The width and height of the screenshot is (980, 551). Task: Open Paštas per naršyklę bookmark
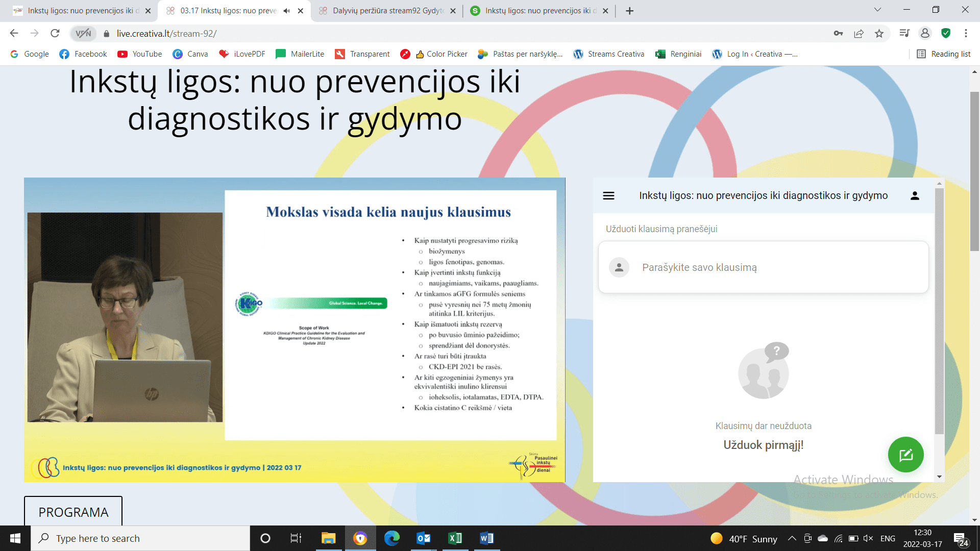tap(520, 54)
